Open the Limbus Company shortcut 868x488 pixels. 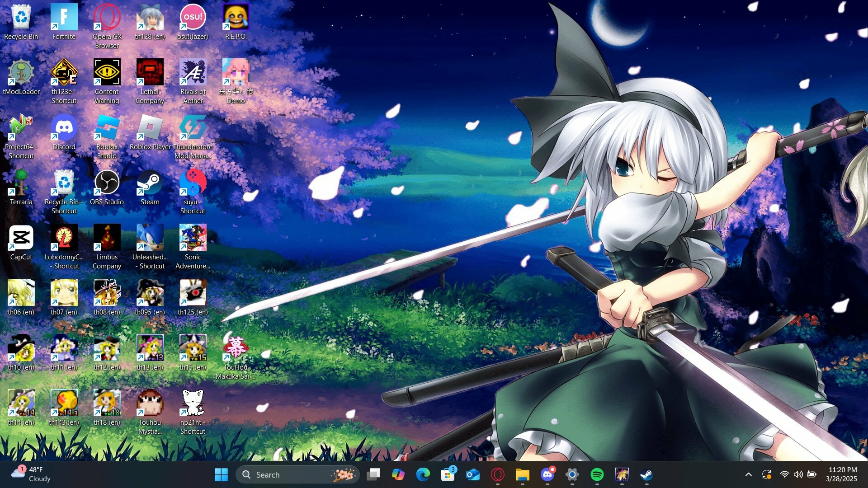pos(107,247)
